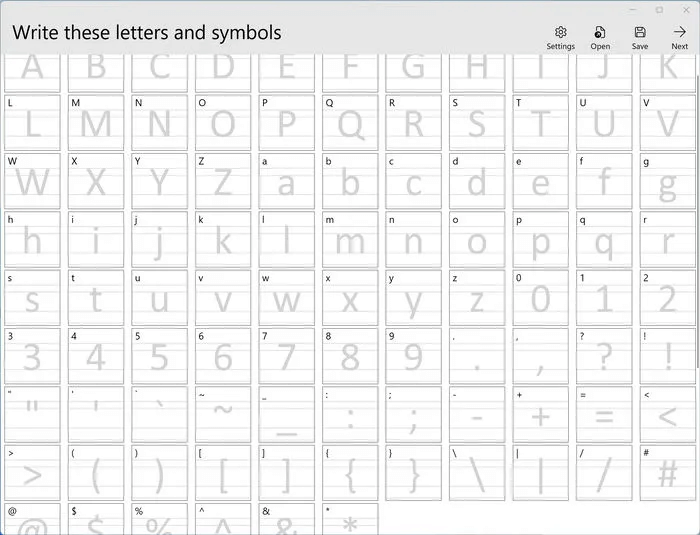Click the backtick symbol cell
700x535 pixels.
[x=159, y=414]
